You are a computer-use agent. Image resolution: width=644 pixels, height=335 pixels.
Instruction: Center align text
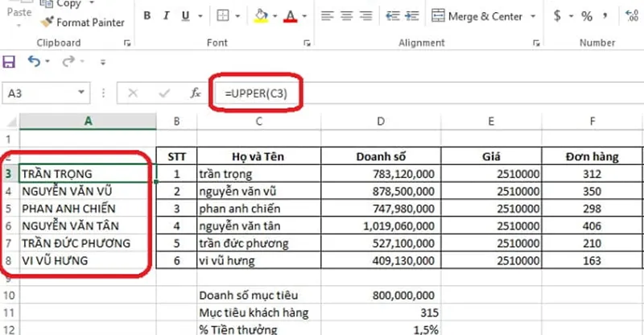(x=347, y=16)
